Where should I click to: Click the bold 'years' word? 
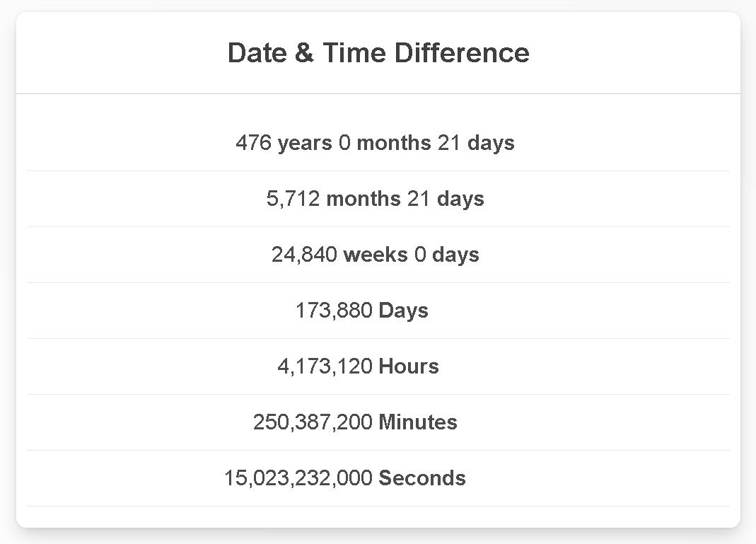click(x=305, y=143)
